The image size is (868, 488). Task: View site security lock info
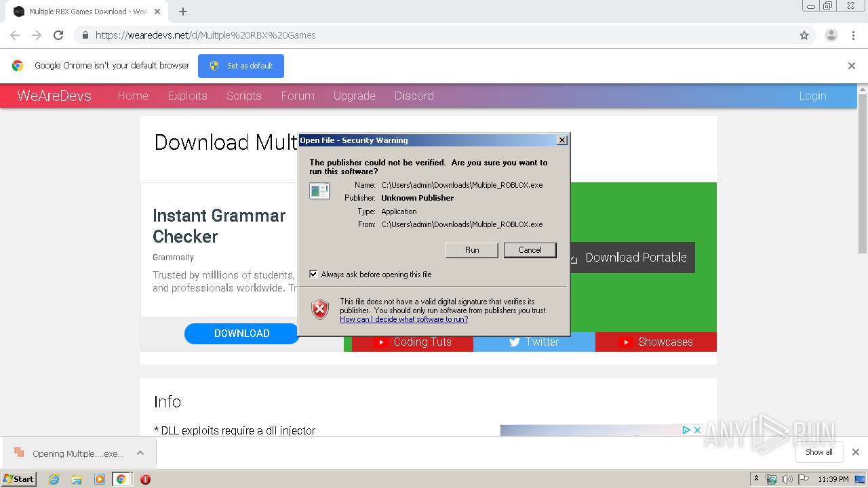85,35
